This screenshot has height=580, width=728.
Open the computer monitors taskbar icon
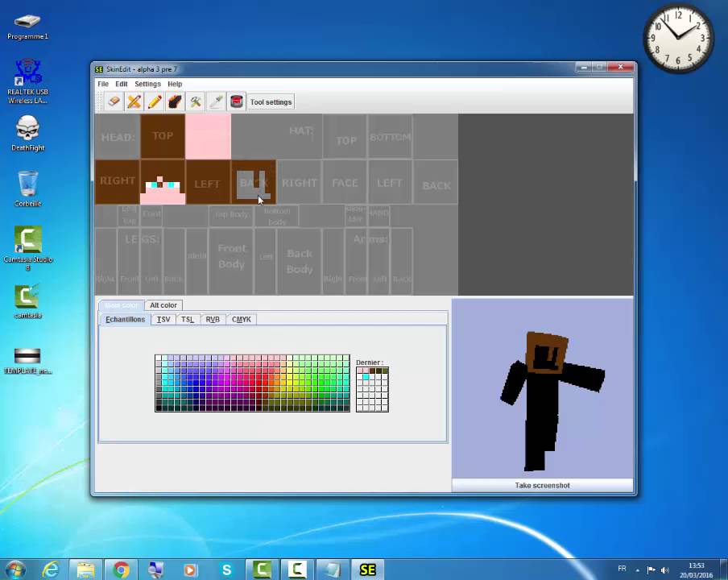155,570
